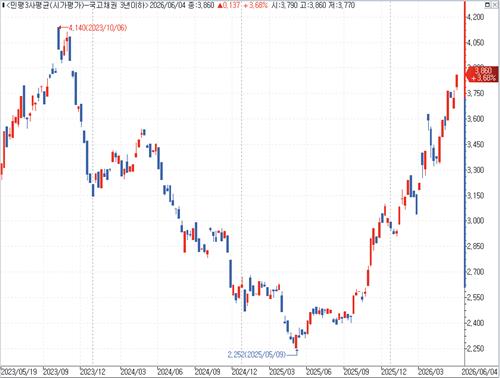Click the closing value '종:3,860' in header
Viewport: 500px width, 378px height.
(x=201, y=5)
